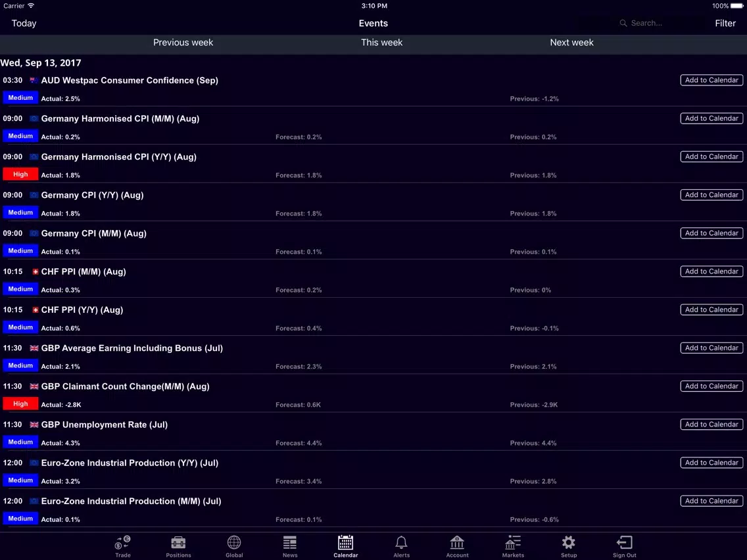Open 'Germany Harmonised CPI (M/M) (Aug)' event
This screenshot has height=560, width=747.
[120, 118]
